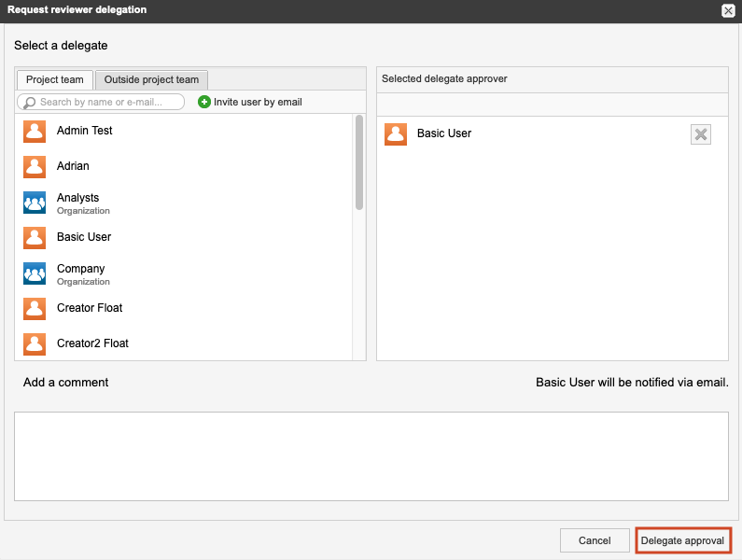Click the Creator2 Float user icon
Image resolution: width=742 pixels, height=560 pixels.
[35, 344]
